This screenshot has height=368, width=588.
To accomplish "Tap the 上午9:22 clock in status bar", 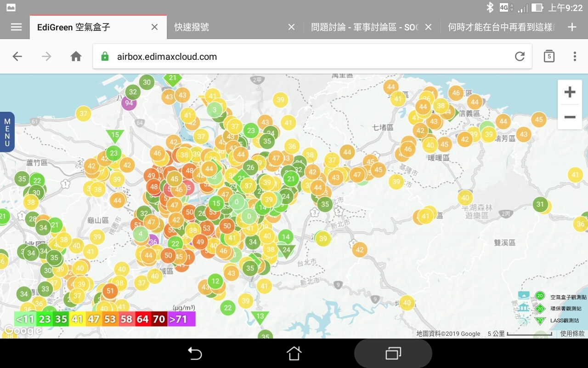I will point(565,8).
